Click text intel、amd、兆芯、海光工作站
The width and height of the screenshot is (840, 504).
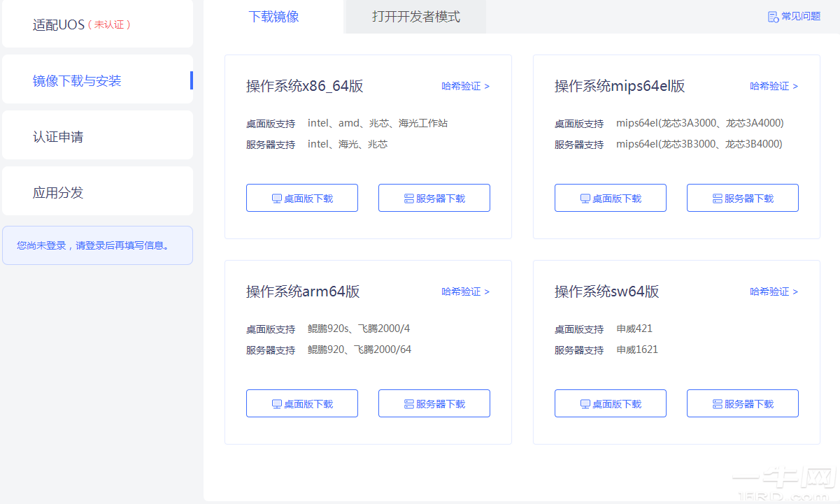coord(378,123)
